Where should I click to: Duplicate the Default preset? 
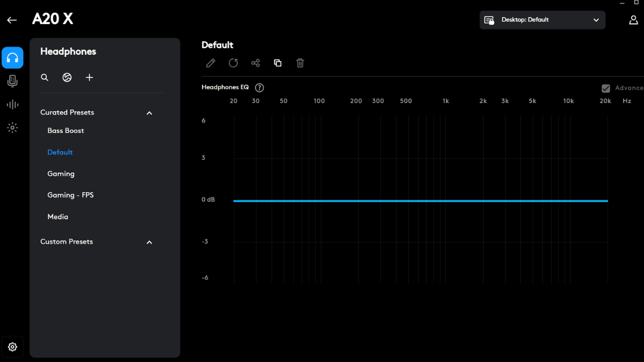(x=277, y=63)
